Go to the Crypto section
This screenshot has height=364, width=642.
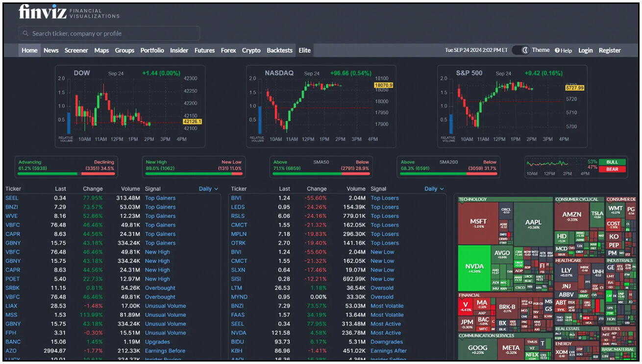pyautogui.click(x=251, y=50)
